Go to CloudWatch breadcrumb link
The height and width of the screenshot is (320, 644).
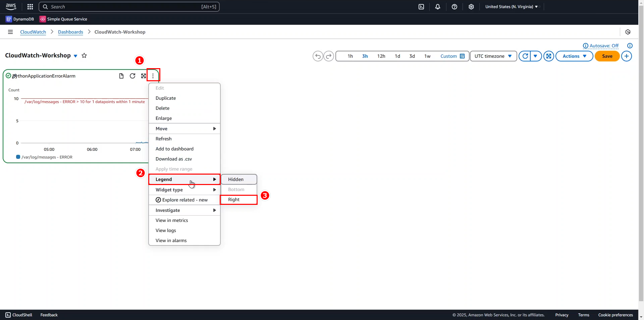(x=33, y=32)
